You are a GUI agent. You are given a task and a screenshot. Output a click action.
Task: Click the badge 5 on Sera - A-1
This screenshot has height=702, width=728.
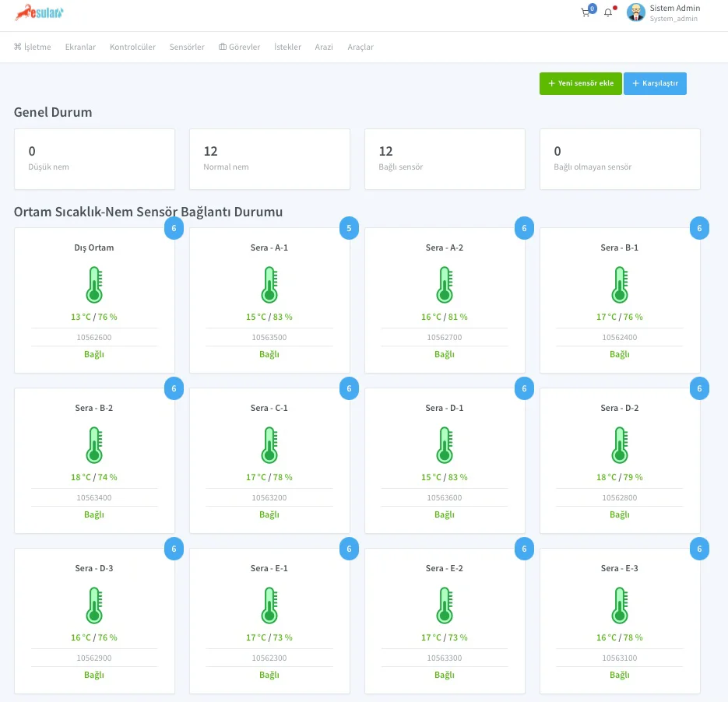click(x=349, y=229)
